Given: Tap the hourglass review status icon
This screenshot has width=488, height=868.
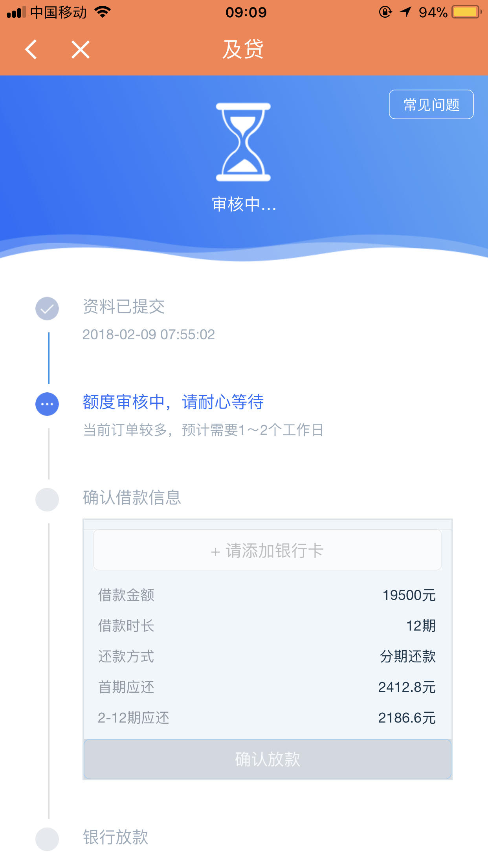Looking at the screenshot, I should click(x=244, y=142).
